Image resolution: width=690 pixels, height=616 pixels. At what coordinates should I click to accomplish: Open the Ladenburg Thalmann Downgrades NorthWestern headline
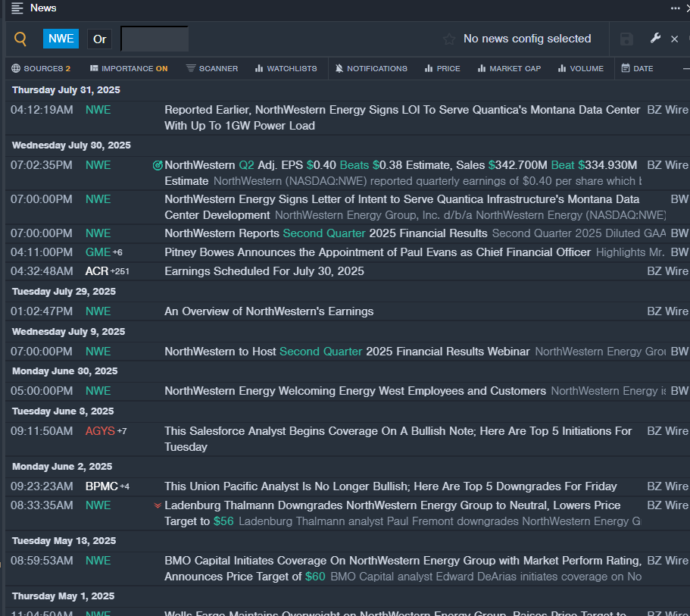tap(392, 514)
